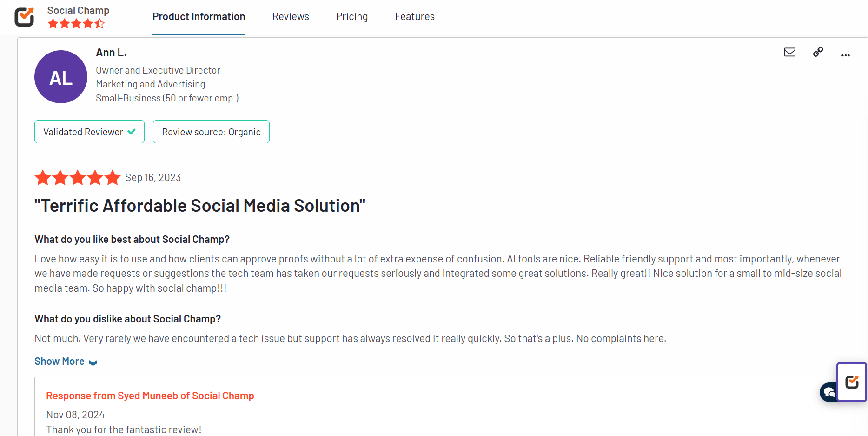Select the Product Information tab

pos(199,17)
